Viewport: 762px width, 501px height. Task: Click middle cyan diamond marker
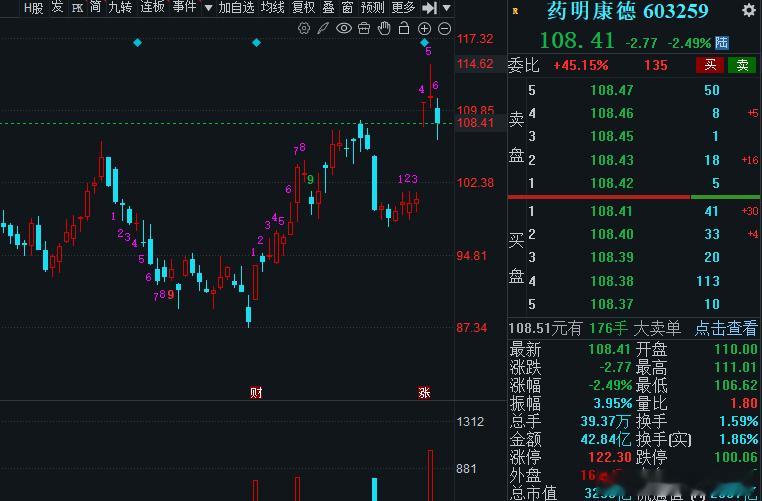pyautogui.click(x=256, y=43)
